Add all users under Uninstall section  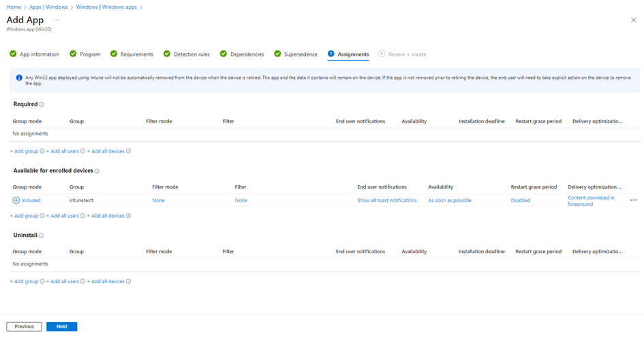[x=63, y=281]
